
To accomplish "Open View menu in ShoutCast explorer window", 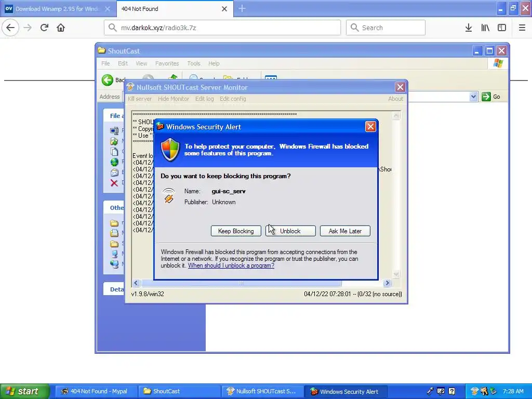I will click(141, 63).
